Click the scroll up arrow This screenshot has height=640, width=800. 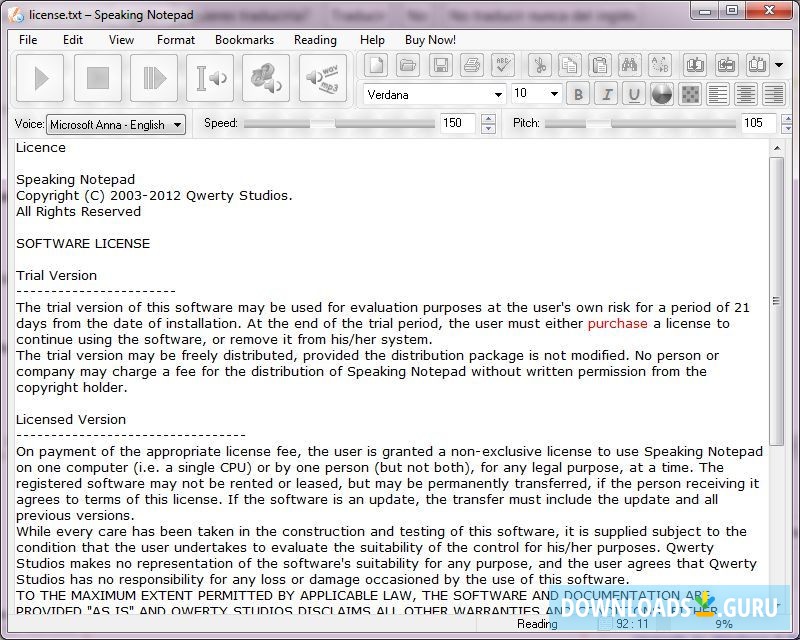point(777,149)
